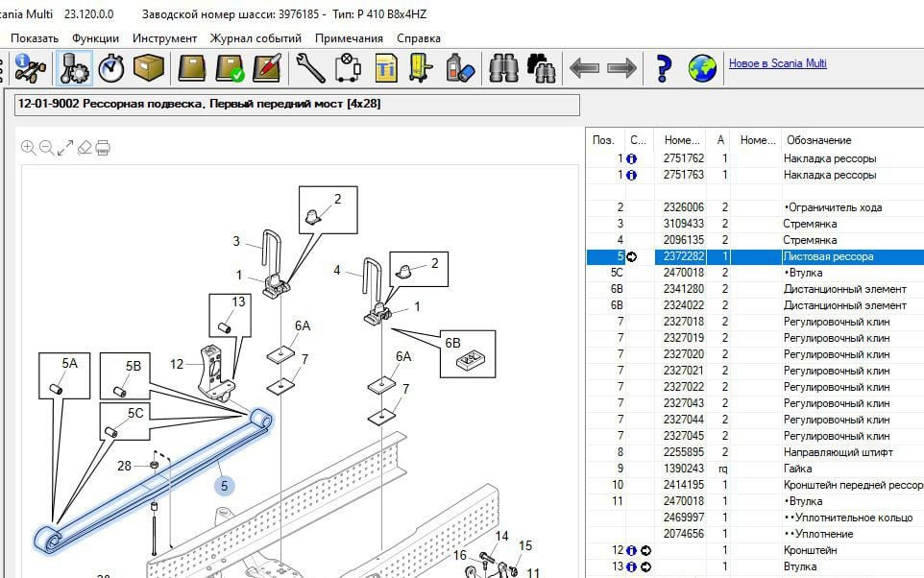
Task: Open the Новое в Scania Multi link
Action: 777,63
